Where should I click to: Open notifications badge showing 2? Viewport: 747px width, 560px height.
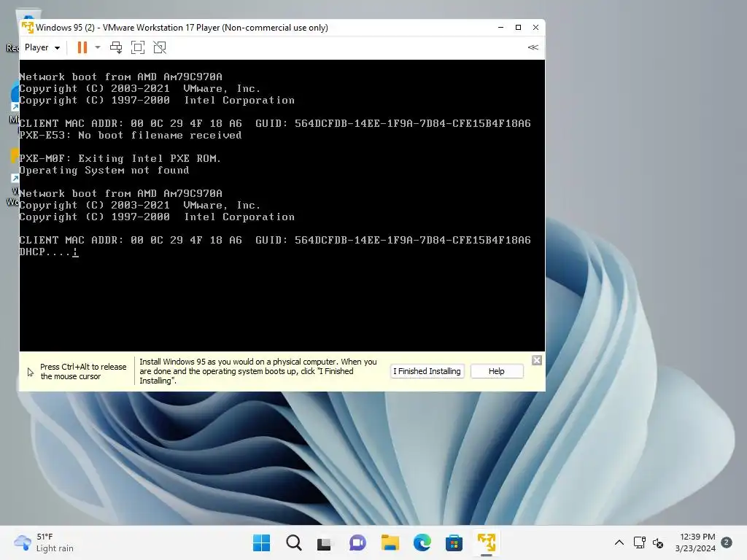pos(727,542)
